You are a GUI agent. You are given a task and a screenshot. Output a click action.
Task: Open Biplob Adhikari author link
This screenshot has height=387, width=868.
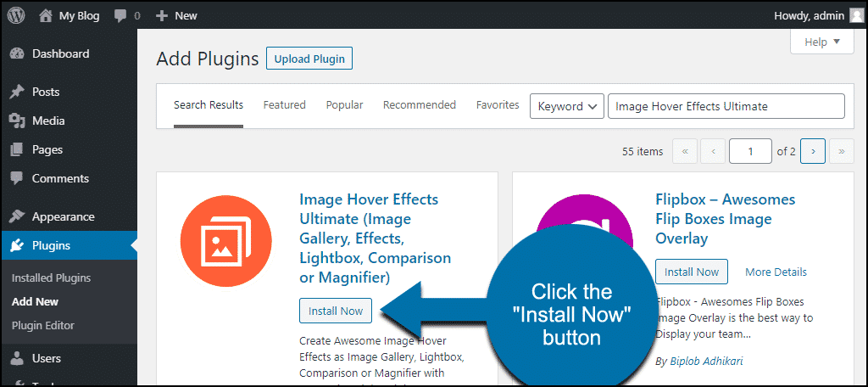pyautogui.click(x=707, y=362)
